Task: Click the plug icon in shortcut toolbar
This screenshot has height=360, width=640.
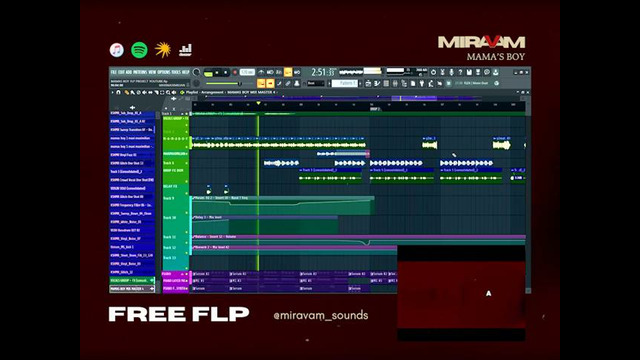Action: point(422,83)
